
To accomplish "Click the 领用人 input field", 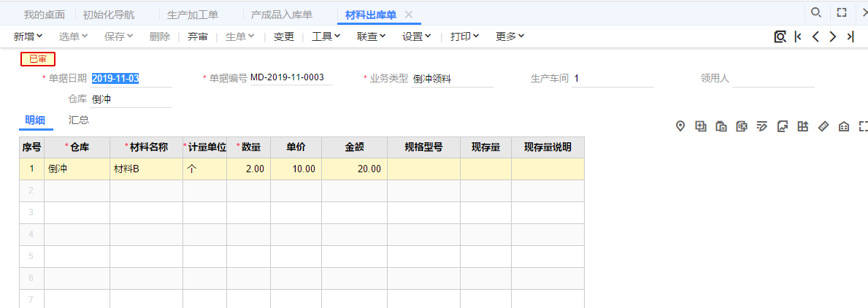I will (772, 79).
